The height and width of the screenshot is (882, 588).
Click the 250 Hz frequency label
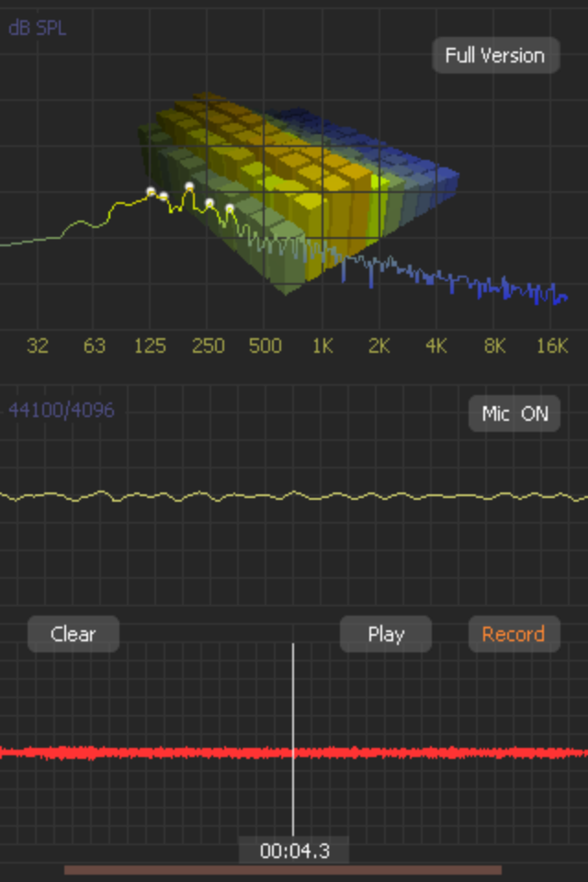point(209,345)
